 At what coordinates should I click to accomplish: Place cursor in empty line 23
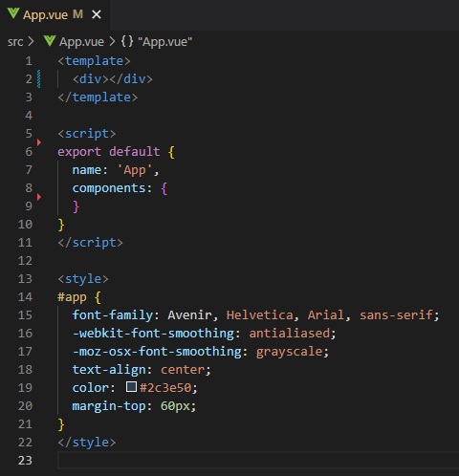(258, 461)
